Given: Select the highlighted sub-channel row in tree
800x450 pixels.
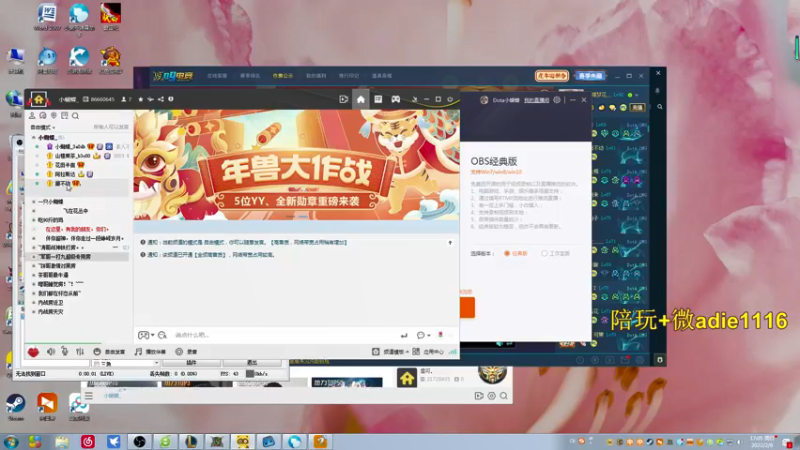Looking at the screenshot, I should click(x=78, y=257).
